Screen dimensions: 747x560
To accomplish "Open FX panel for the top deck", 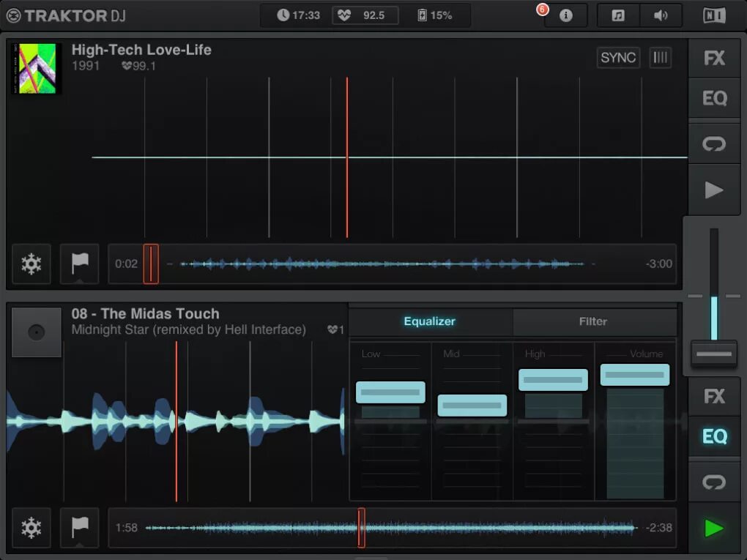I will tap(714, 58).
